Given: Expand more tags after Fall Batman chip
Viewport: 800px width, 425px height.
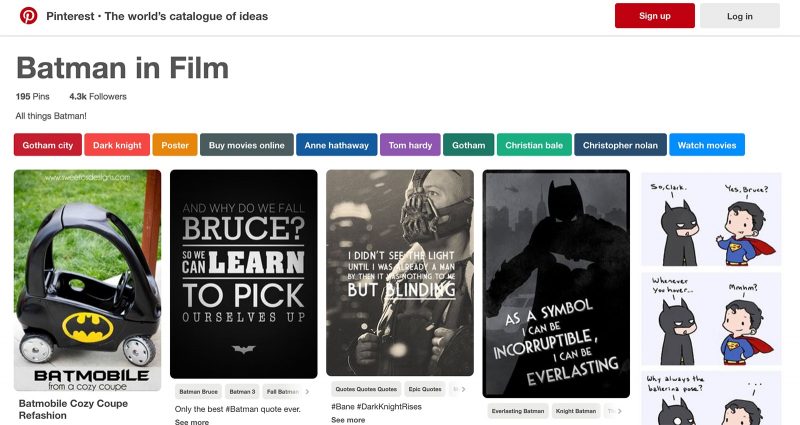Looking at the screenshot, I should (307, 392).
